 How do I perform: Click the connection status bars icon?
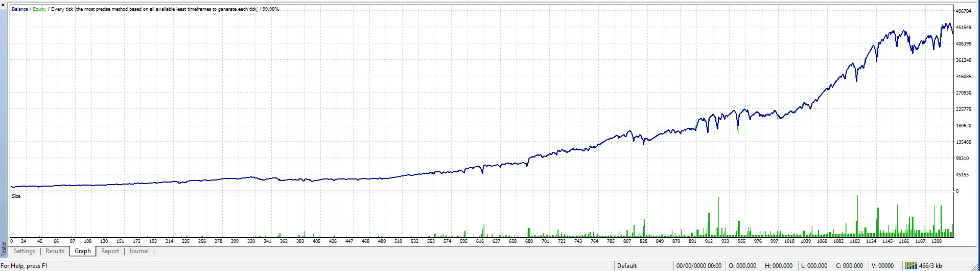[x=911, y=266]
